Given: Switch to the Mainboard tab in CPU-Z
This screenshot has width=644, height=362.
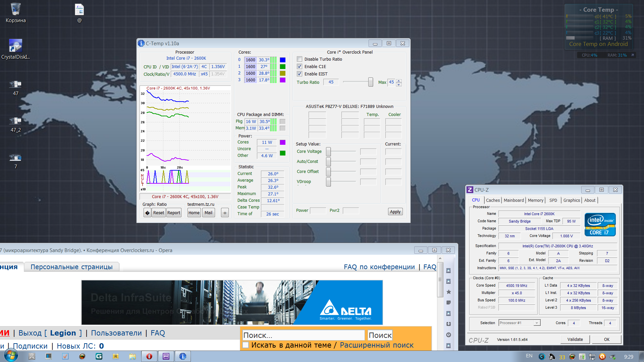Looking at the screenshot, I should [x=514, y=200].
